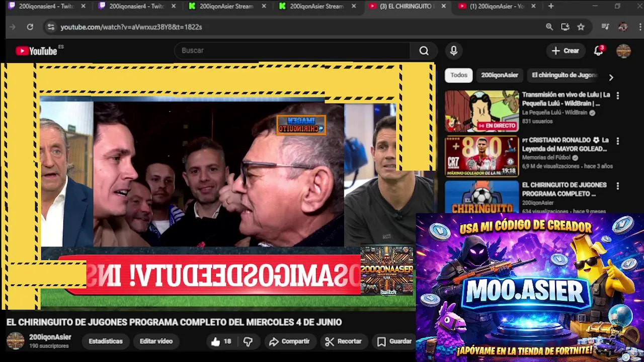Viewport: 644px width, 362px height.
Task: Close the first 200iqonasier4 Twitch tab
Action: click(x=83, y=6)
